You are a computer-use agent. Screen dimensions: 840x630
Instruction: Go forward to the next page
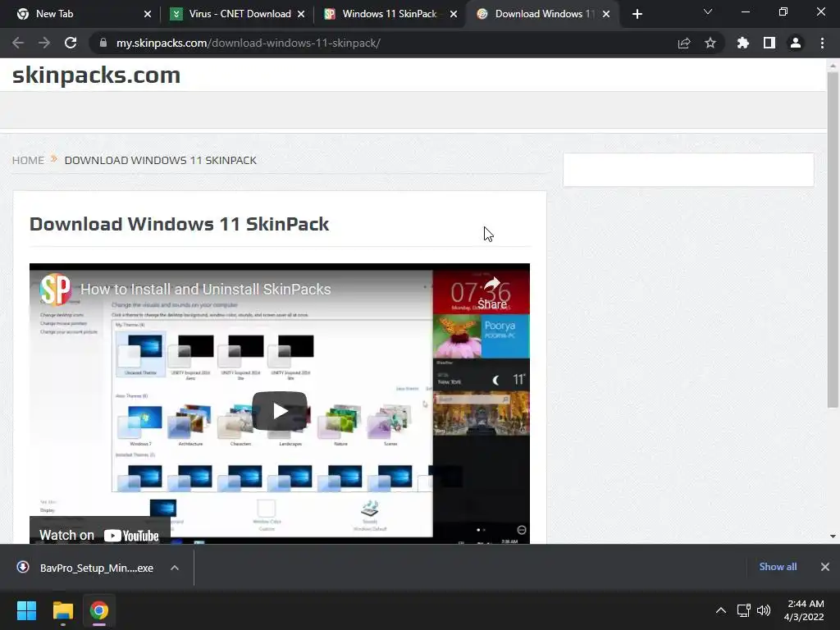point(44,43)
